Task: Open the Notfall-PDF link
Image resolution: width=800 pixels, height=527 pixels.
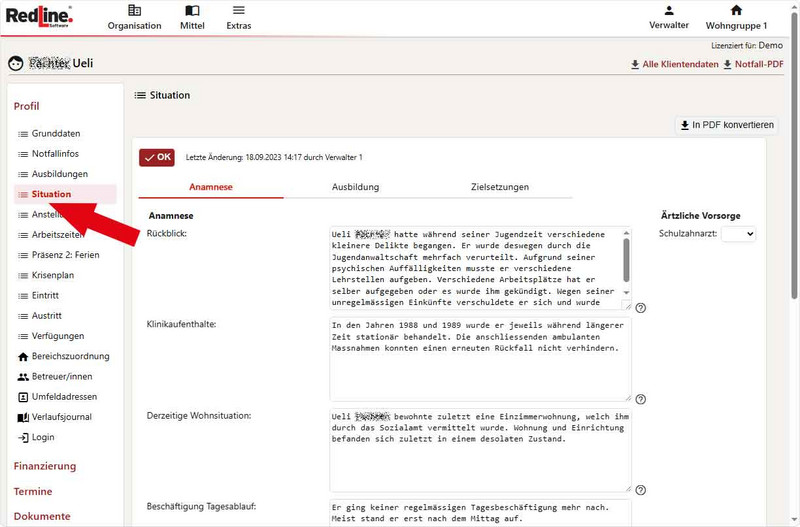Action: tap(758, 64)
